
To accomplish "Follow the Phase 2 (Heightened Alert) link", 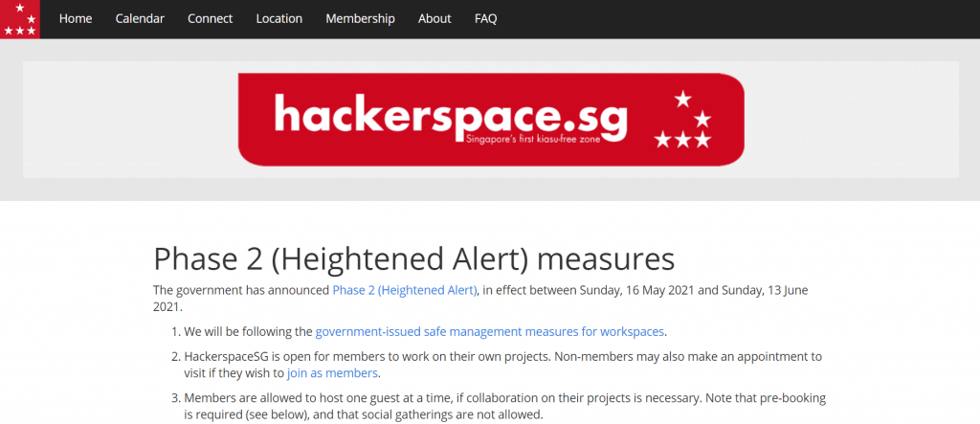I will tap(405, 290).
